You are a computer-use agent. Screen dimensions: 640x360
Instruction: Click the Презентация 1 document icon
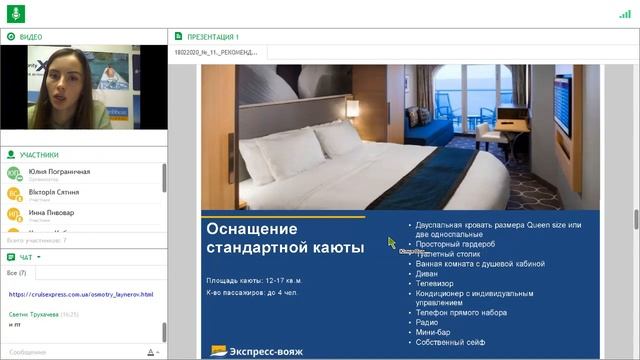point(178,36)
